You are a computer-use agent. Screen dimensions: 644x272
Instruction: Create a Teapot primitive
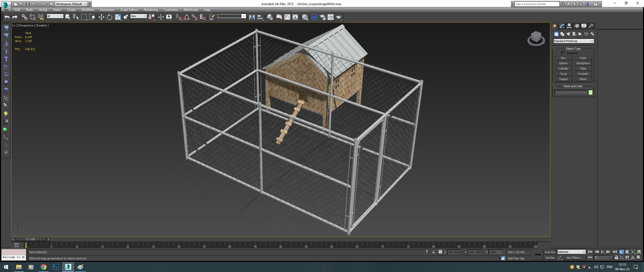[x=563, y=79]
